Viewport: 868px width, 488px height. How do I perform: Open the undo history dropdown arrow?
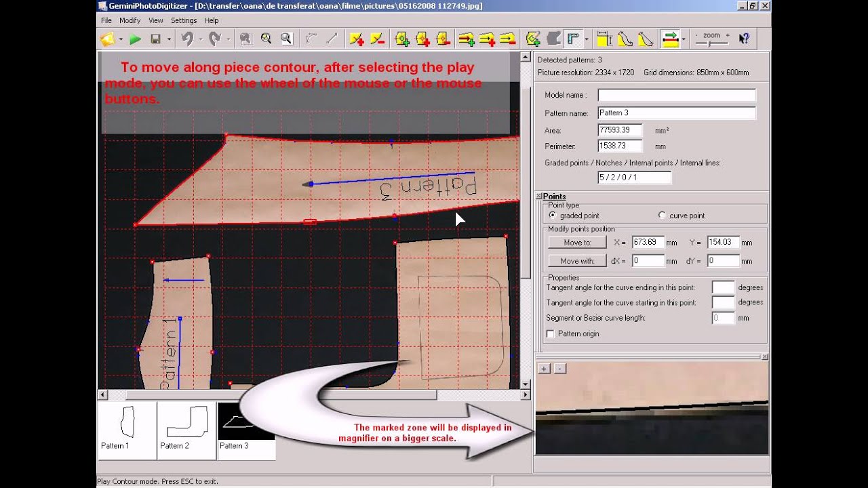(x=200, y=39)
